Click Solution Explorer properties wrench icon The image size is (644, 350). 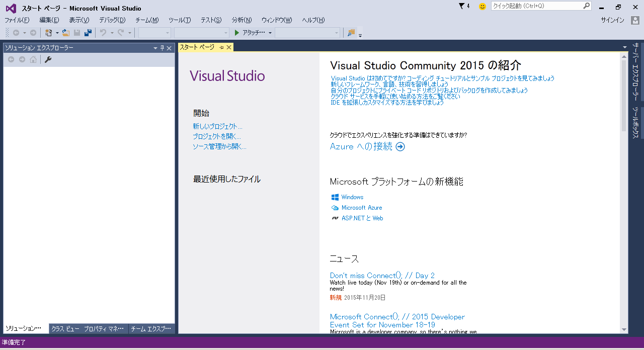[48, 59]
